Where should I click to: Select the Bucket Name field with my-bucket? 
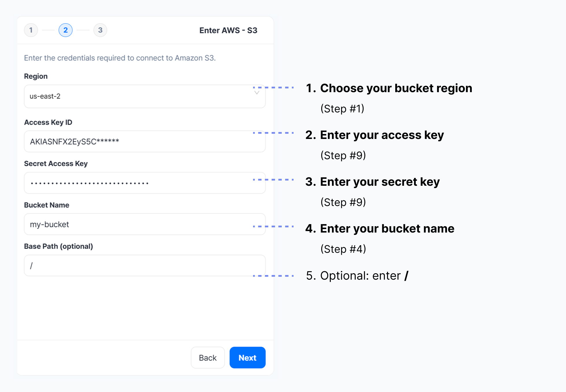tap(144, 224)
